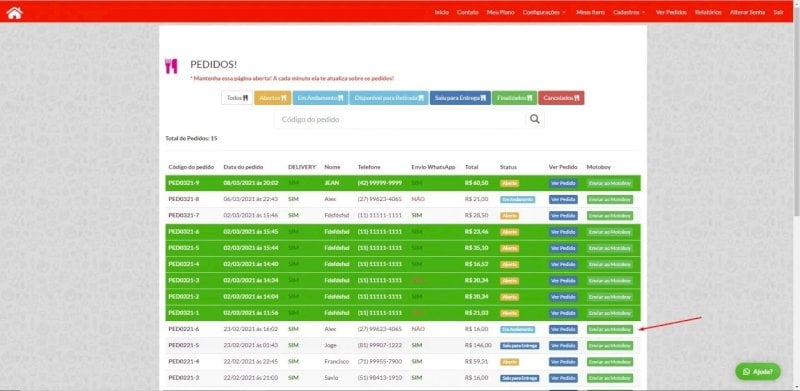Filter orders by Finalizados
The image size is (800, 391).
point(514,97)
